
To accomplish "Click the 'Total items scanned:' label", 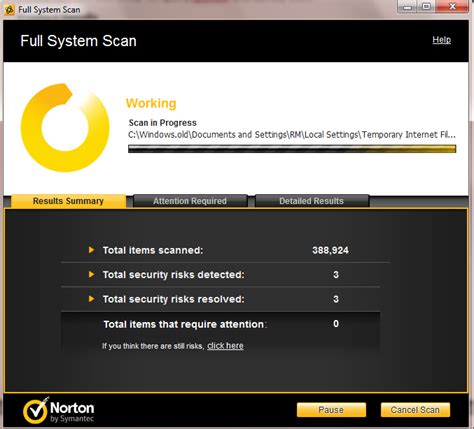I will click(x=153, y=250).
